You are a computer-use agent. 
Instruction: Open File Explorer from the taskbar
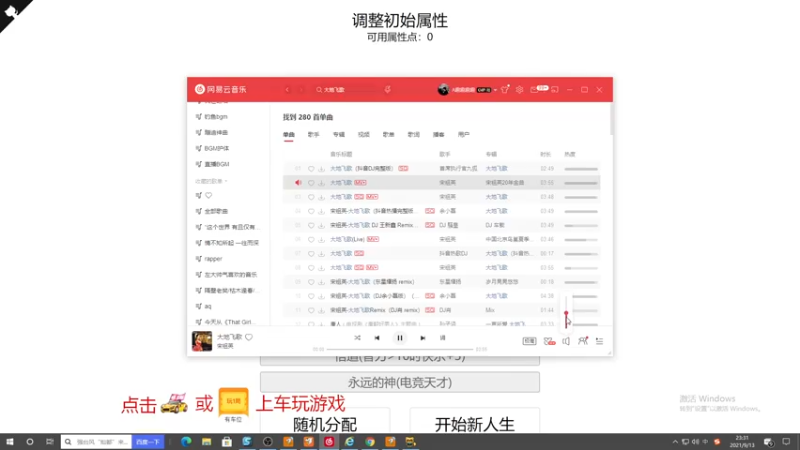(x=206, y=442)
